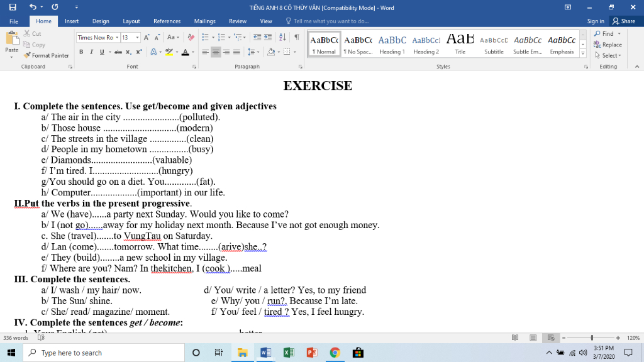The height and width of the screenshot is (362, 644).
Task: Save the document with the floppy icon
Action: click(x=13, y=7)
